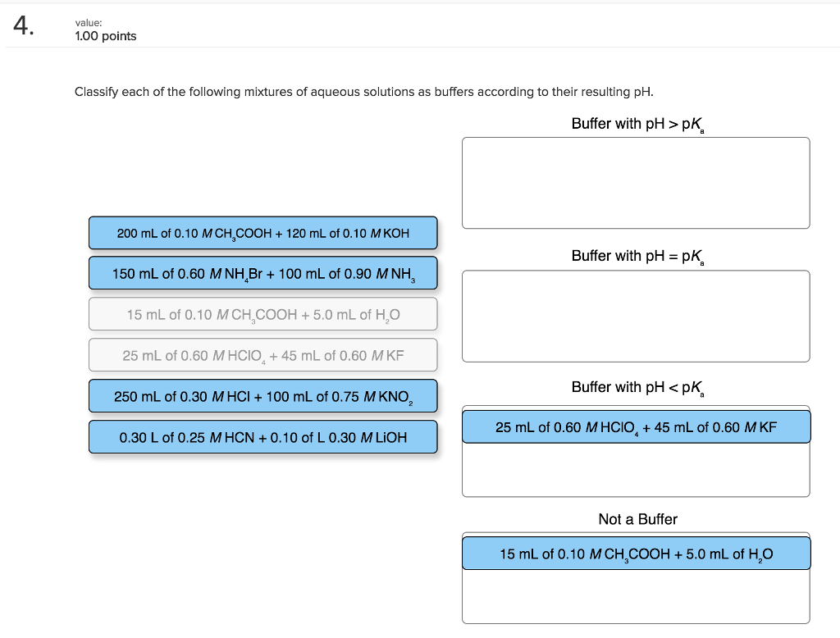Click the empty Buffer with pH = pKa drop zone

tap(636, 316)
